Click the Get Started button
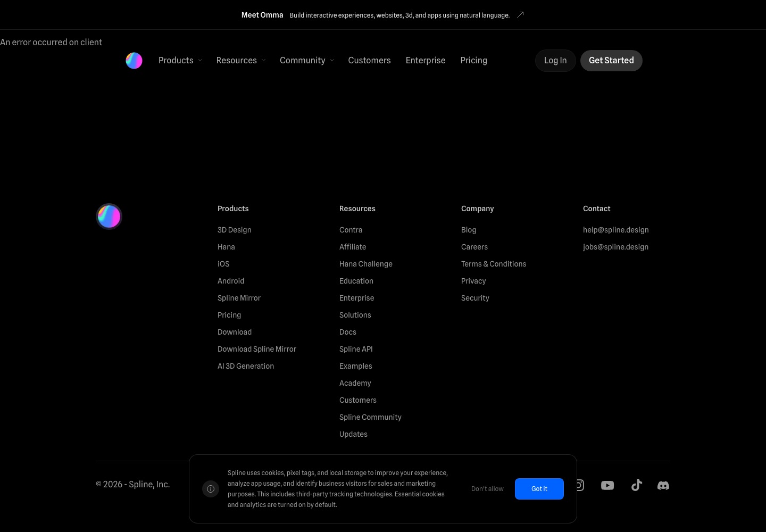This screenshot has width=766, height=532. (x=611, y=61)
